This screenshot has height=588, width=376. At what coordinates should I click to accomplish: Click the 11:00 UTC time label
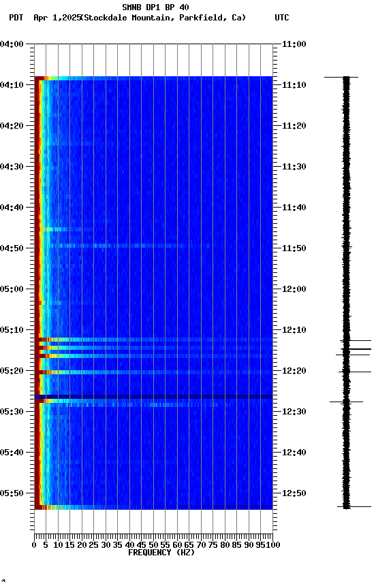(294, 44)
